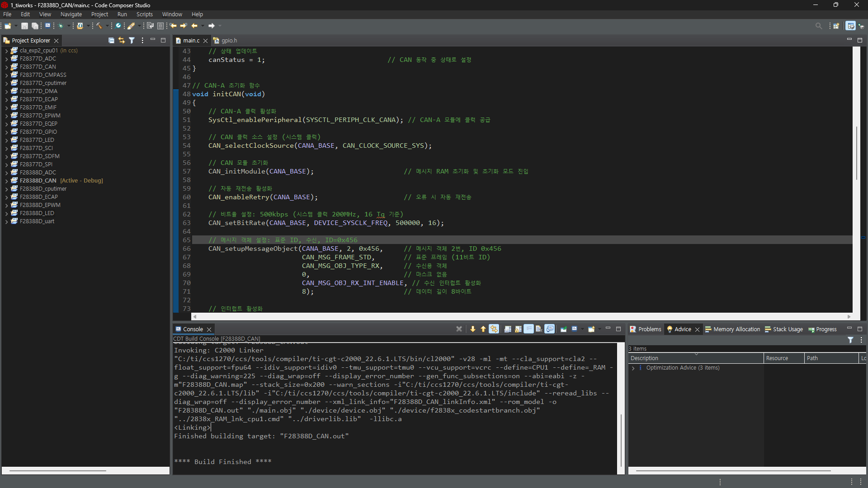Toggle word wrap in the Console toolbar
This screenshot has height=488, width=868.
point(528,329)
